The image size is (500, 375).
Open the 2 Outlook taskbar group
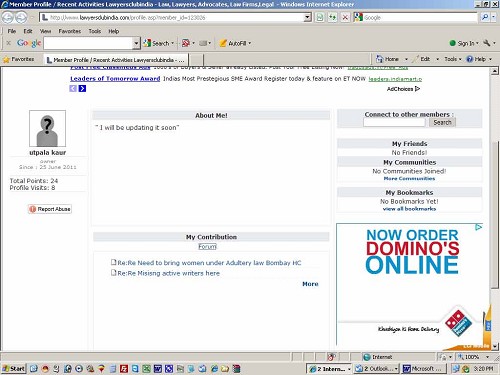(x=376, y=369)
